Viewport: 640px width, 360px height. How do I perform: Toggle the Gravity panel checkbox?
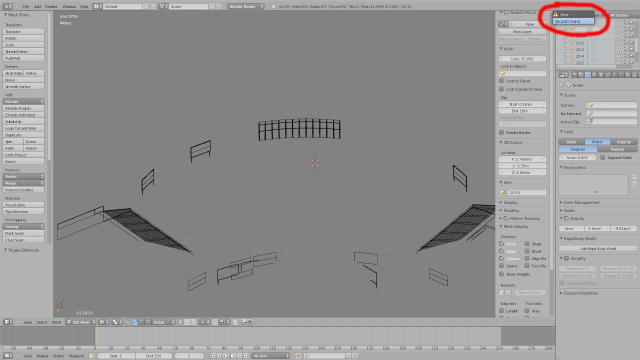[x=567, y=218]
